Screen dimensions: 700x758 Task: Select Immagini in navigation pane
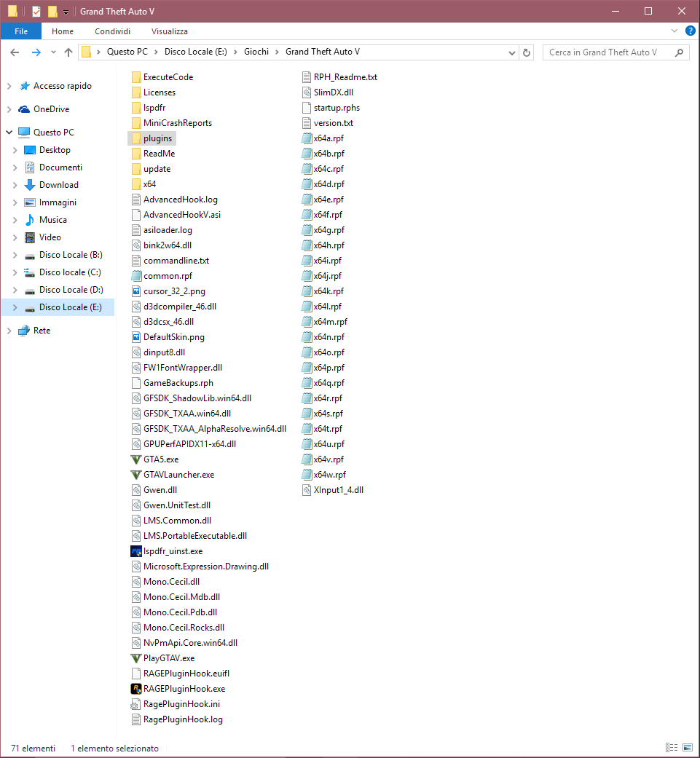pos(58,202)
